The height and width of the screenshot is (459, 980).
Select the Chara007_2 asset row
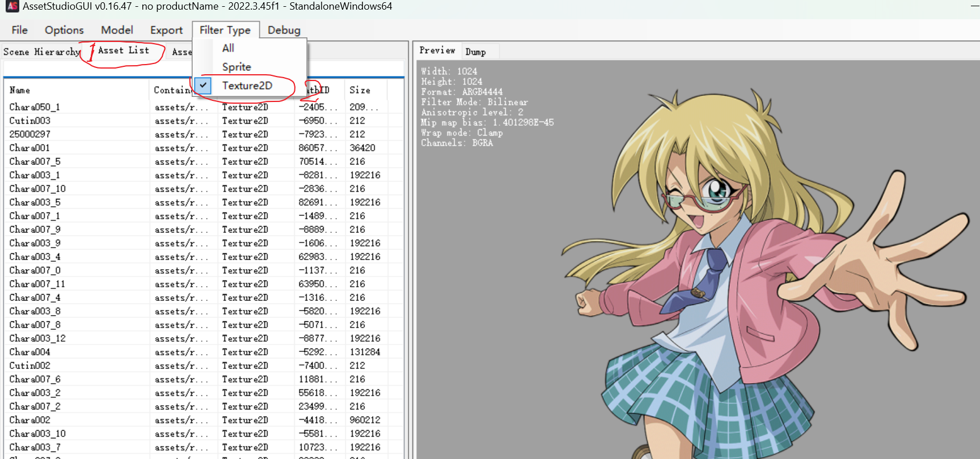pyautogui.click(x=204, y=406)
